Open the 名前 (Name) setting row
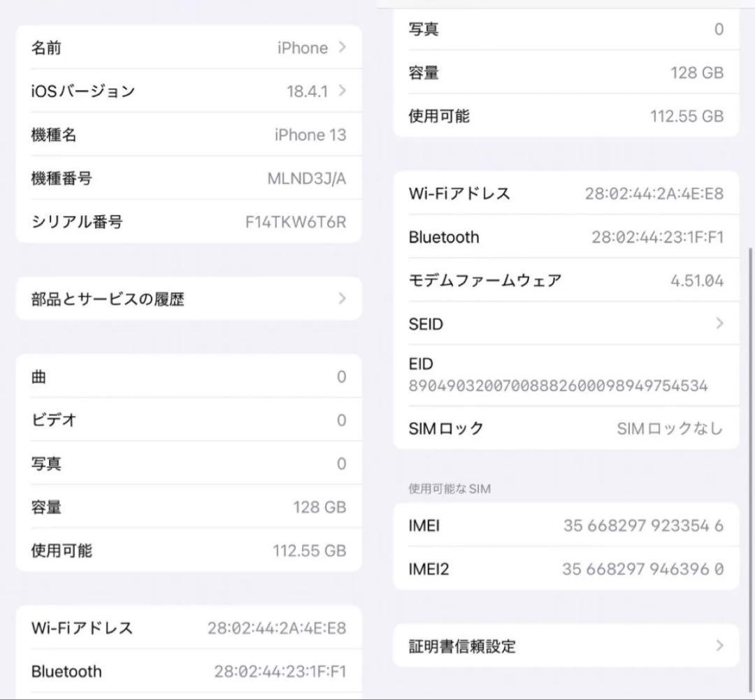Viewport: 755px width, 700px height. pos(189,48)
